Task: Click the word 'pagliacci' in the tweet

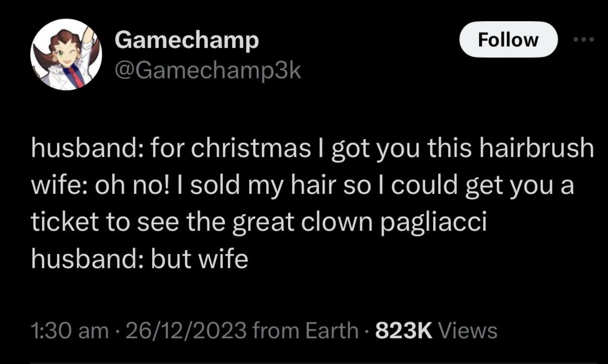Action: [434, 223]
